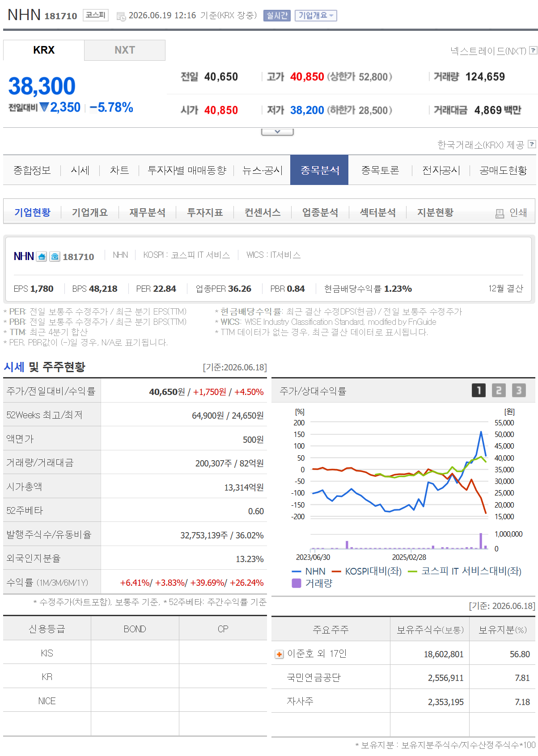Click the 52Weeks 최고/최저 value
Image resolution: width=538 pixels, height=756 pixels.
(228, 416)
